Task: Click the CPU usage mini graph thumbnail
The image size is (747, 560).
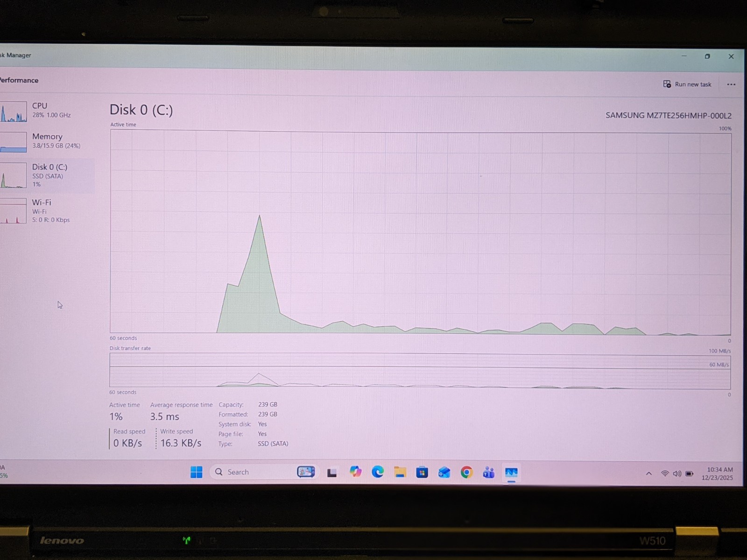Action: point(13,112)
